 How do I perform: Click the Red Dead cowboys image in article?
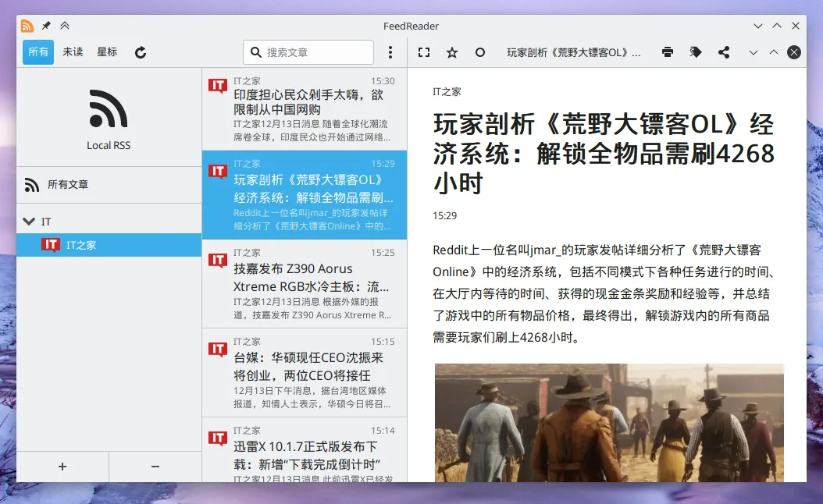[x=609, y=423]
